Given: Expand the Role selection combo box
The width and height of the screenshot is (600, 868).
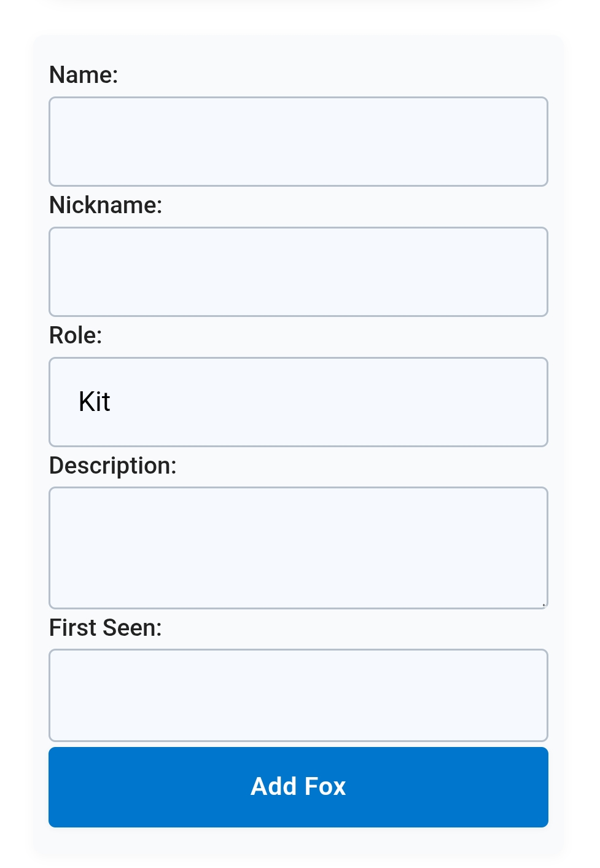Looking at the screenshot, I should pos(298,402).
